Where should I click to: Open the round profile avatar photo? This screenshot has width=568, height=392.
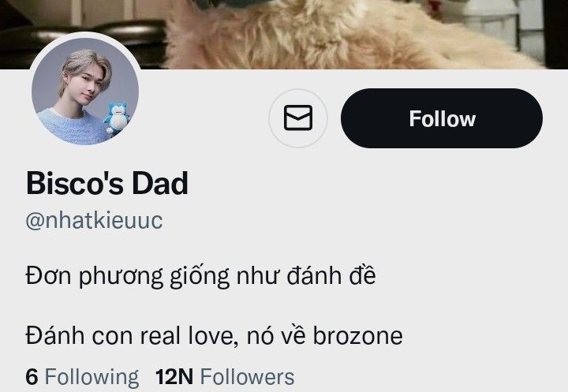click(85, 91)
